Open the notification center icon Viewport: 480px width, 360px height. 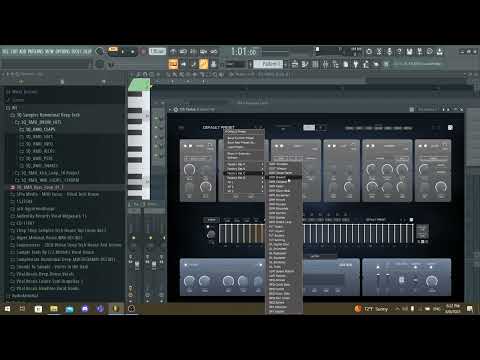(470, 309)
